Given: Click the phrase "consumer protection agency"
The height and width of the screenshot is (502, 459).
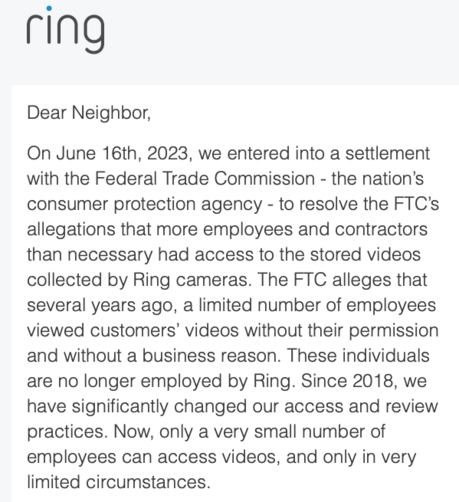Looking at the screenshot, I should coord(144,204).
